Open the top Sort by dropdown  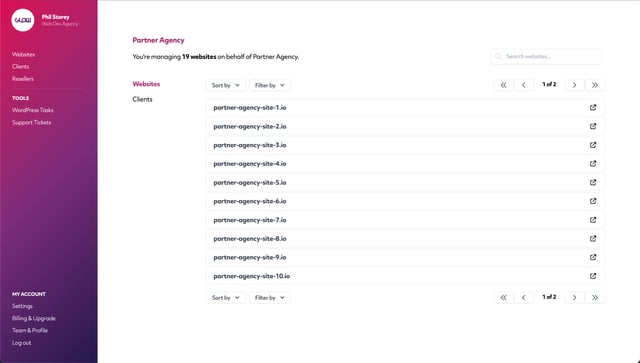[x=225, y=85]
